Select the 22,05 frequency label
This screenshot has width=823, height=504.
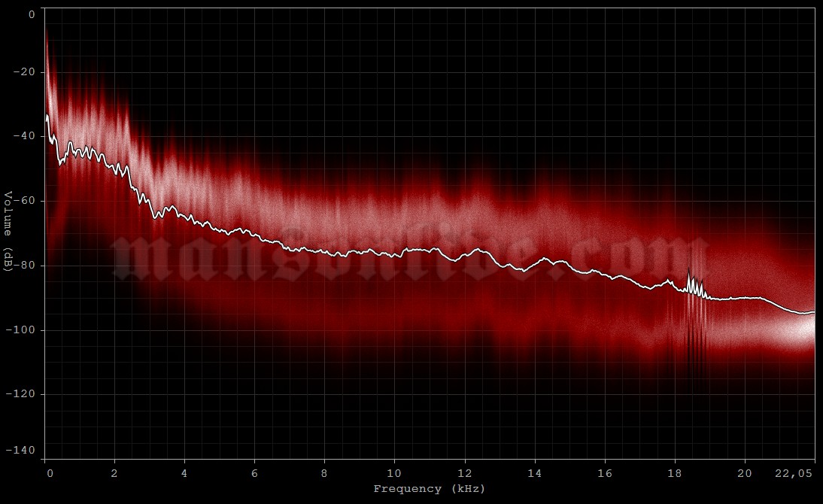click(x=793, y=472)
